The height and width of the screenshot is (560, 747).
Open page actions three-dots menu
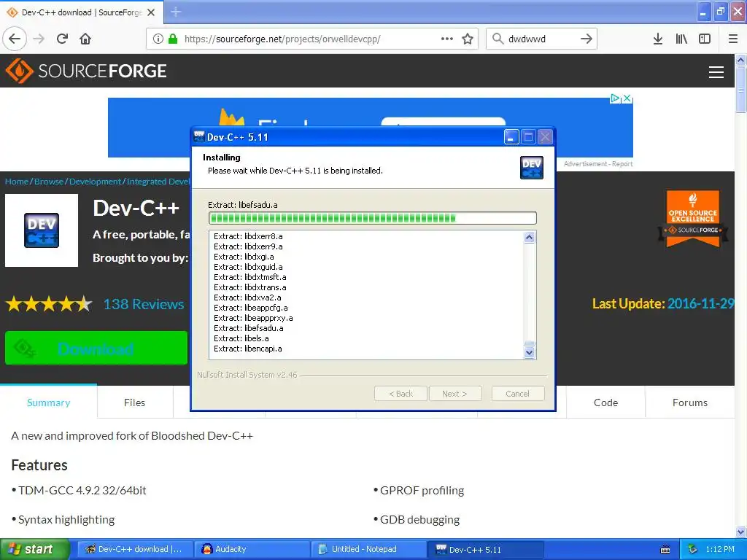tap(447, 39)
